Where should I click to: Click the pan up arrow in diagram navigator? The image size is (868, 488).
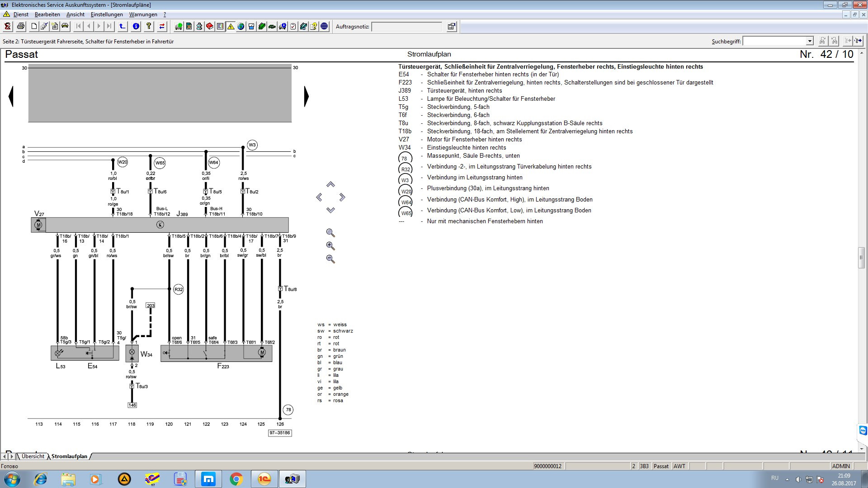tap(330, 184)
